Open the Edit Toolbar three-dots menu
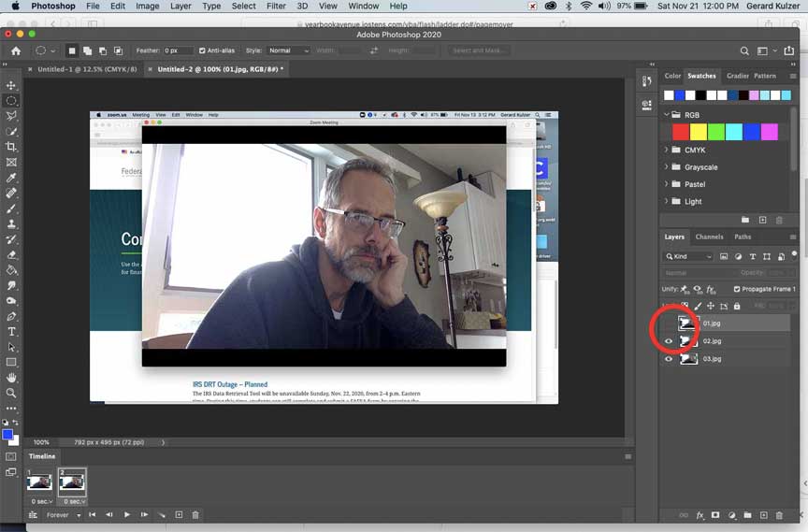This screenshot has height=532, width=808. tap(11, 408)
